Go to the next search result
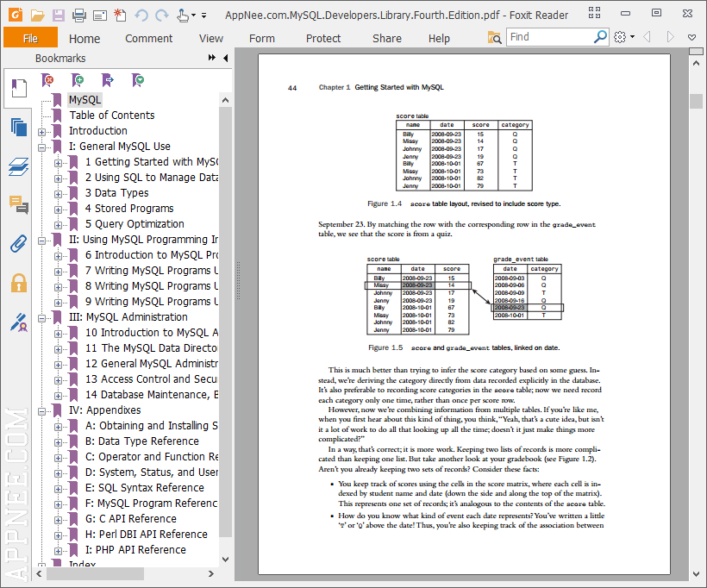Screen dimensions: 707x588 [671, 36]
